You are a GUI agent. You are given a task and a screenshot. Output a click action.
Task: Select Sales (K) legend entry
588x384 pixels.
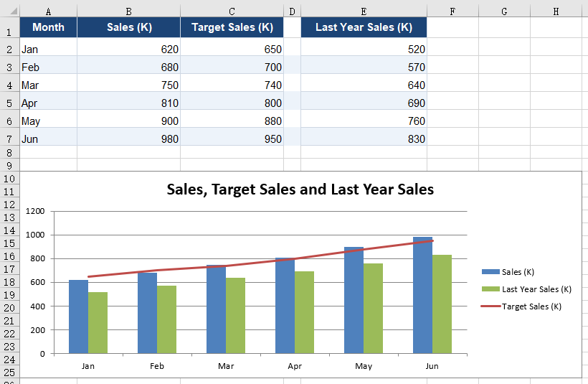[508, 272]
